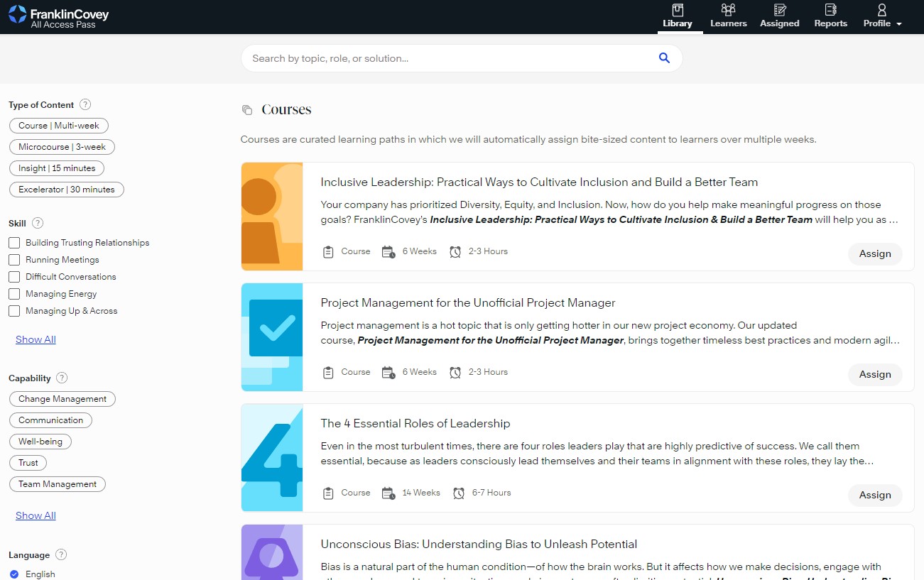Filter by Excelerator | 30 minutes
Image resolution: width=924 pixels, height=580 pixels.
tap(67, 190)
